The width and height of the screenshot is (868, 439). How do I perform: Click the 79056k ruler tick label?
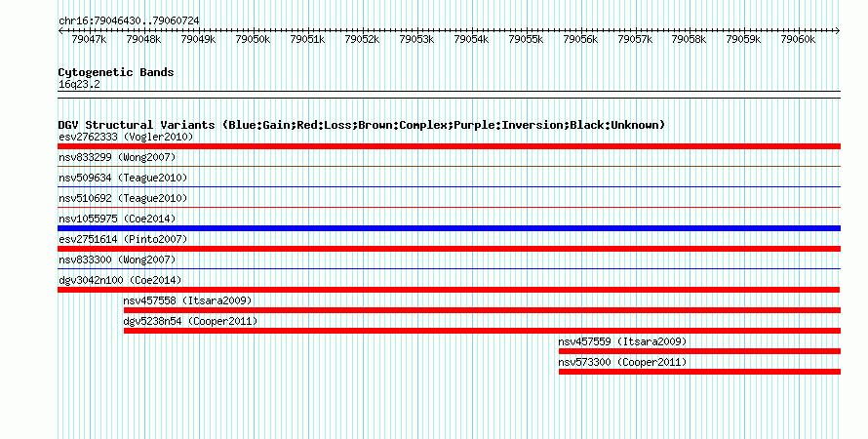580,39
